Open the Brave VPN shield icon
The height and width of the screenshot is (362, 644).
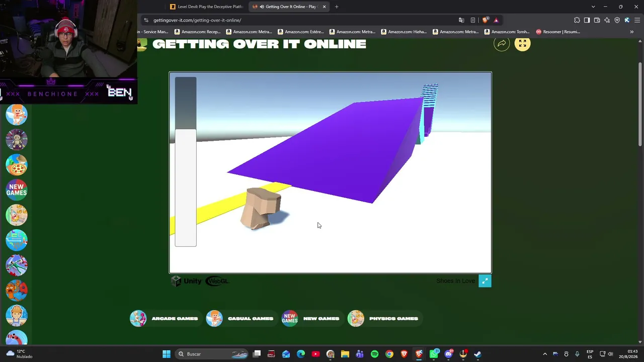pos(617,20)
